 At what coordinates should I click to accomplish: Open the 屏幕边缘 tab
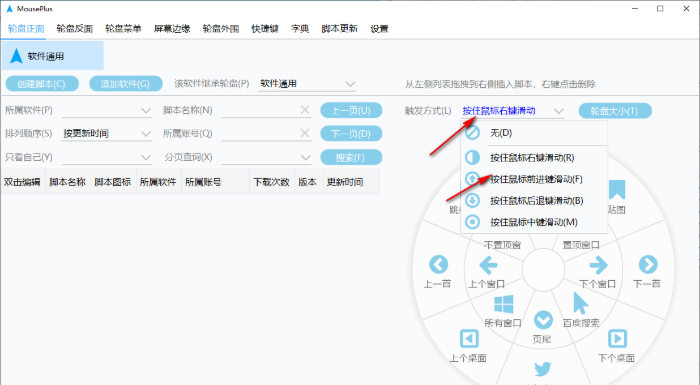[x=172, y=29]
